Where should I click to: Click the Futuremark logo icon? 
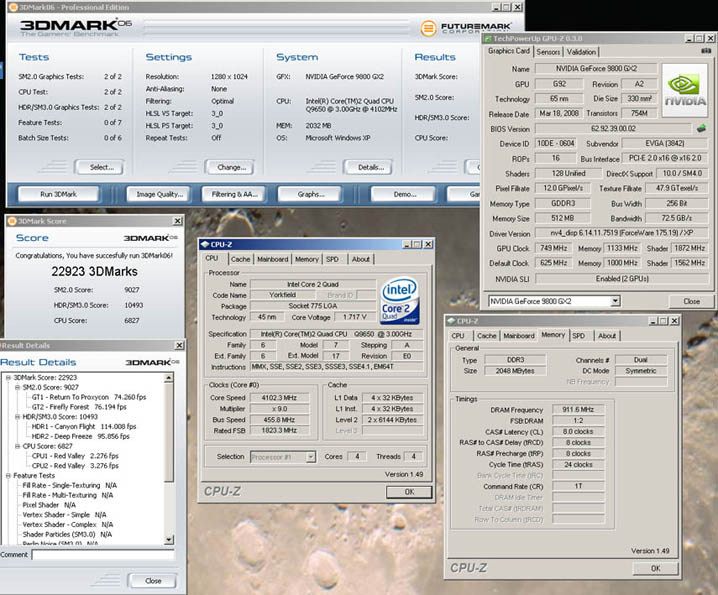point(428,28)
